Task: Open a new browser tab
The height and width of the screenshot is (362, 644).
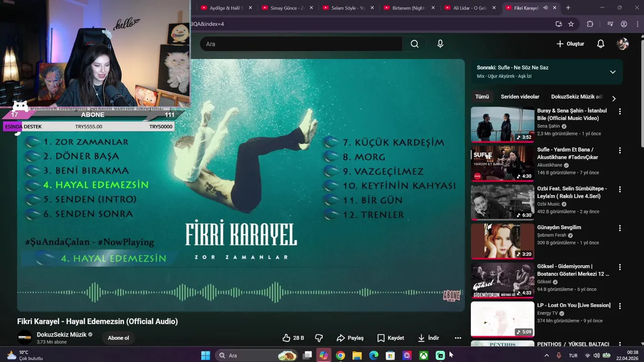Action: (x=568, y=8)
